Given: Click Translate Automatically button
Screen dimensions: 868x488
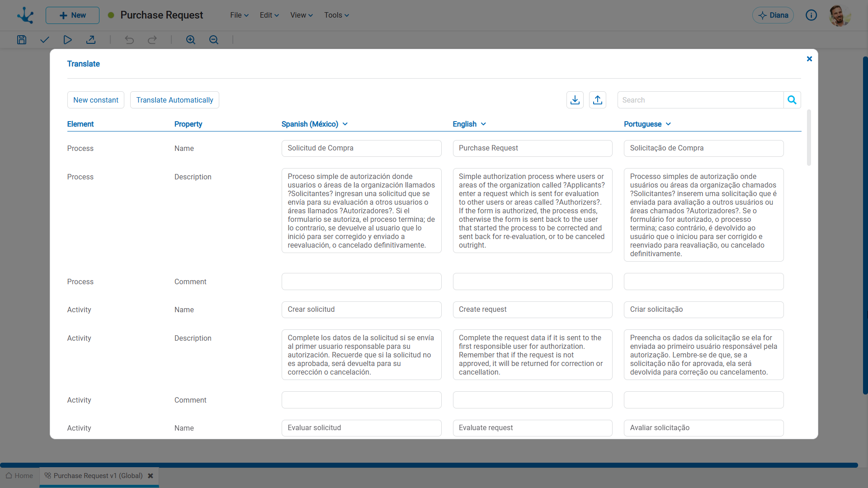Looking at the screenshot, I should [175, 100].
